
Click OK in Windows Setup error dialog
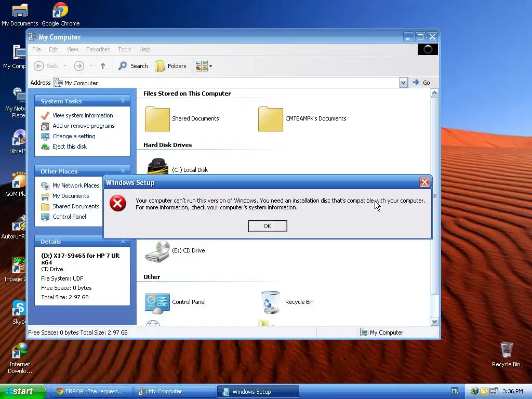point(268,226)
